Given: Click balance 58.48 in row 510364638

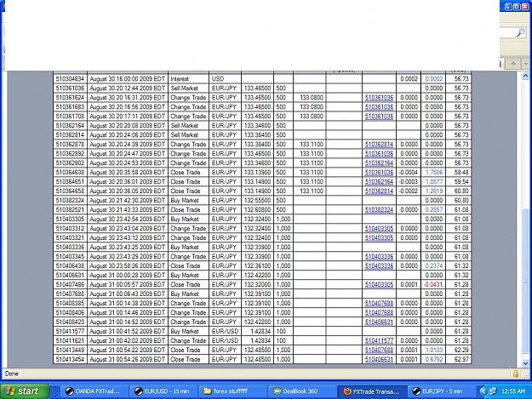Looking at the screenshot, I should 461,173.
